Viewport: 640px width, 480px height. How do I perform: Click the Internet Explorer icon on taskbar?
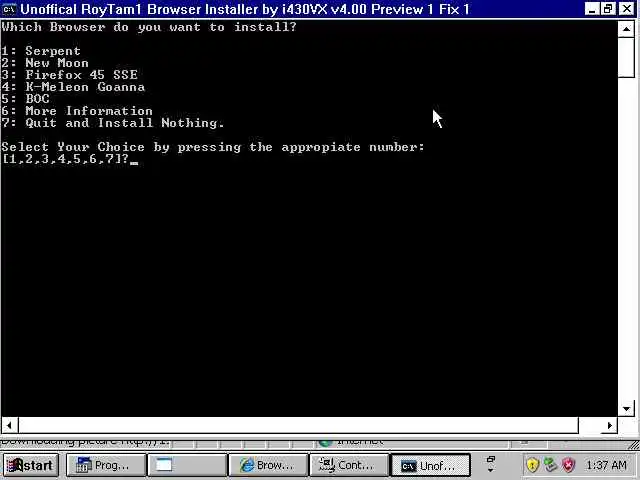247,465
